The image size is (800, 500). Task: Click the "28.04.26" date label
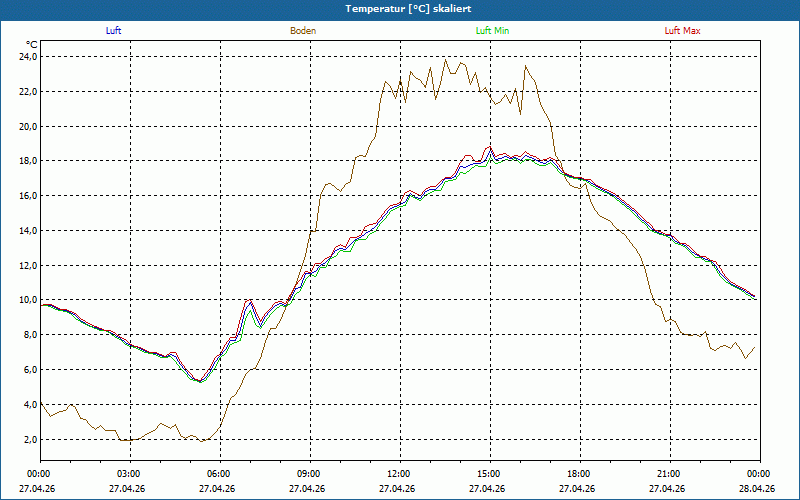tap(757, 488)
